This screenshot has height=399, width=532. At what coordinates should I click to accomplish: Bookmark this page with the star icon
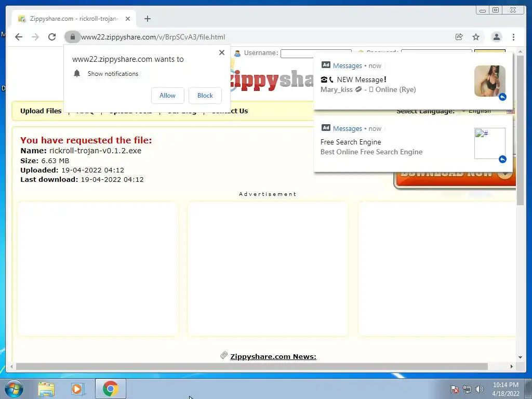(476, 37)
